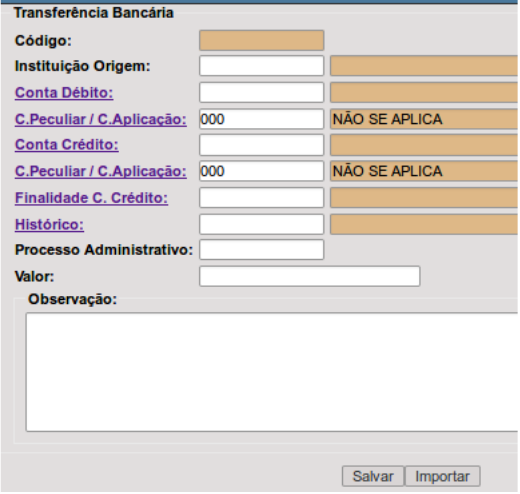Screen dimensions: 520x494
Task: Open second C.Peculiar / C.Aplicação link
Action: coord(101,171)
